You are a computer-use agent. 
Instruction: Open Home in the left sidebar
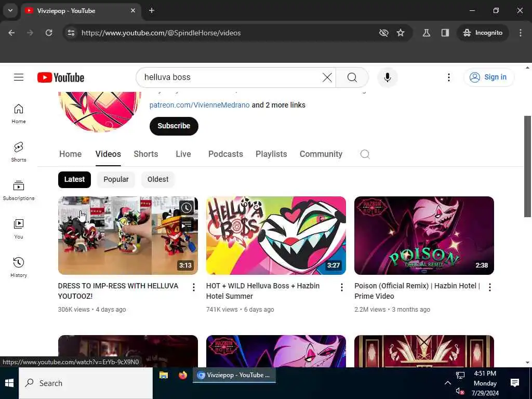19,114
